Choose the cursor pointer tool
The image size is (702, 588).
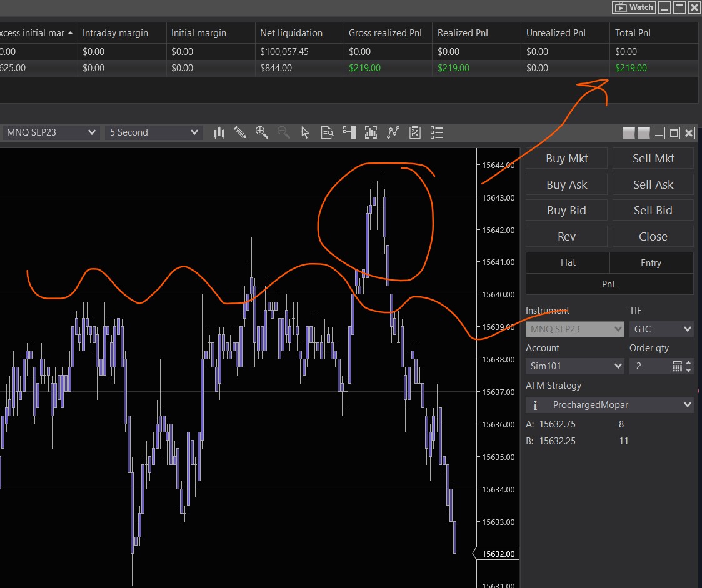(x=305, y=132)
